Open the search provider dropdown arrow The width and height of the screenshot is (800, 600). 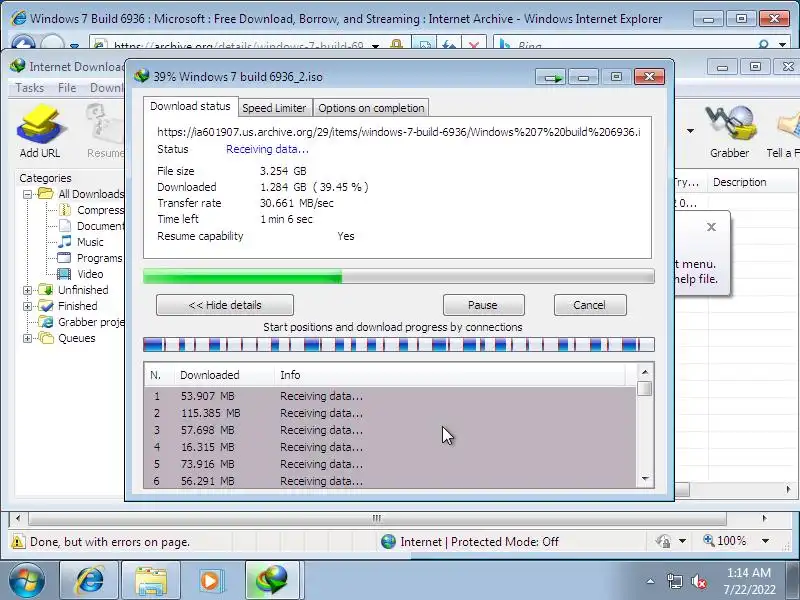pos(783,45)
